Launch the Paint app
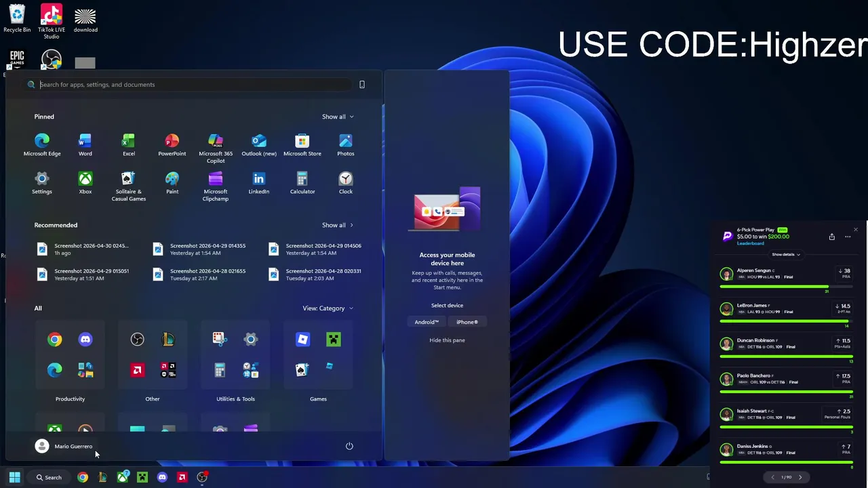 [x=172, y=183]
